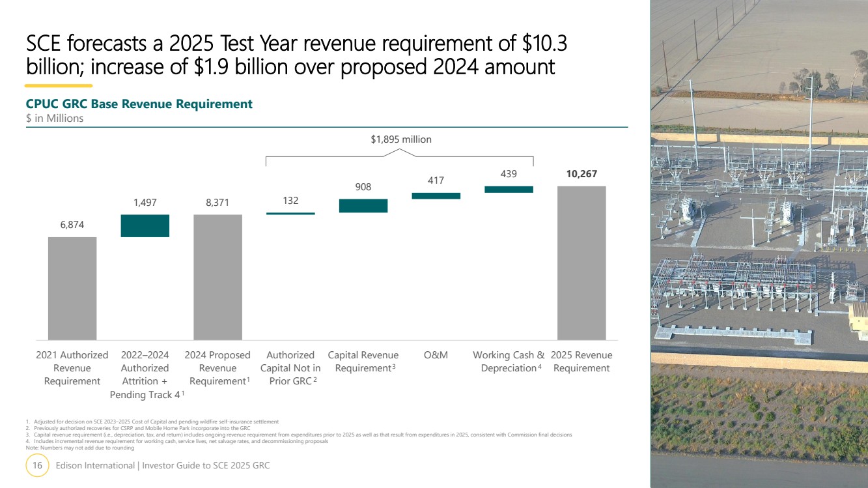The image size is (868, 488).
Task: Select the teal 417 O&M bar
Action: (436, 195)
